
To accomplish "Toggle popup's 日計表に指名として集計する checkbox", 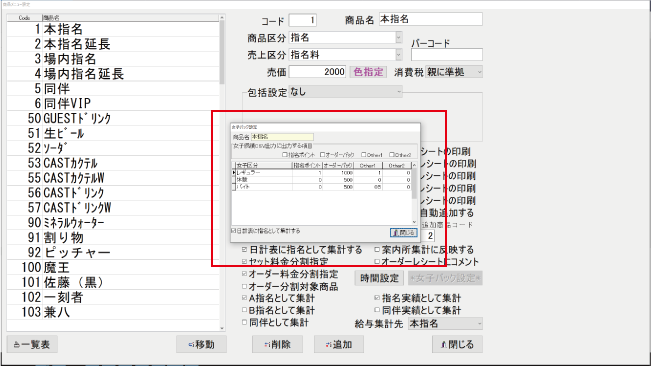I will 233,231.
